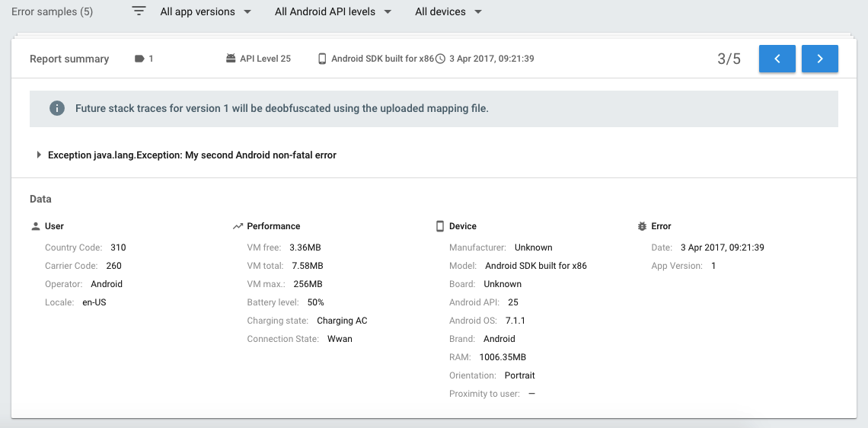Open the All Android API levels dropdown
This screenshot has height=428, width=868.
333,12
